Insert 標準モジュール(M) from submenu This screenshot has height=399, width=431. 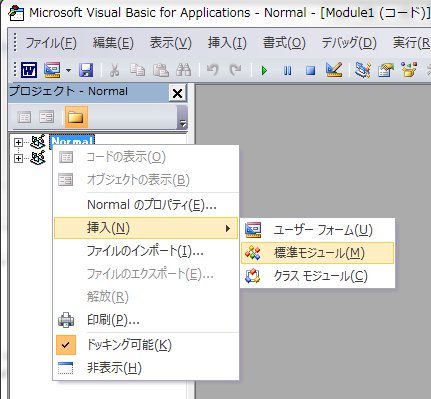tap(317, 253)
